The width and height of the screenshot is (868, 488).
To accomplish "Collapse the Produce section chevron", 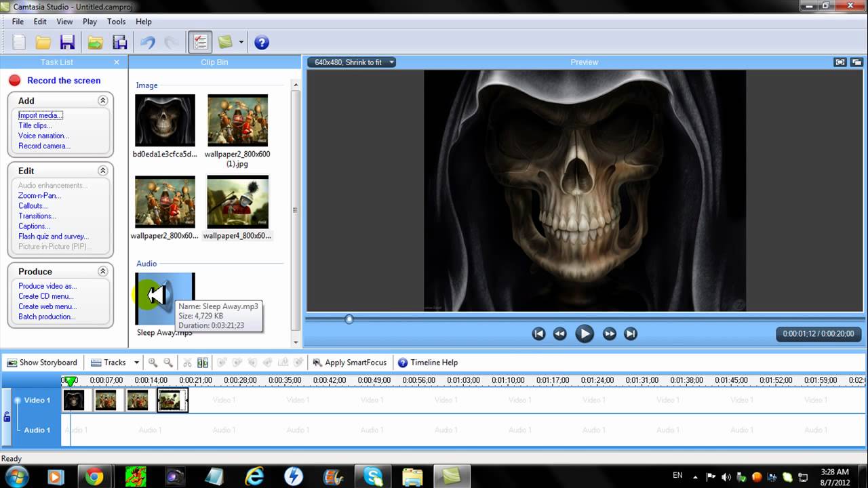I will pyautogui.click(x=103, y=271).
